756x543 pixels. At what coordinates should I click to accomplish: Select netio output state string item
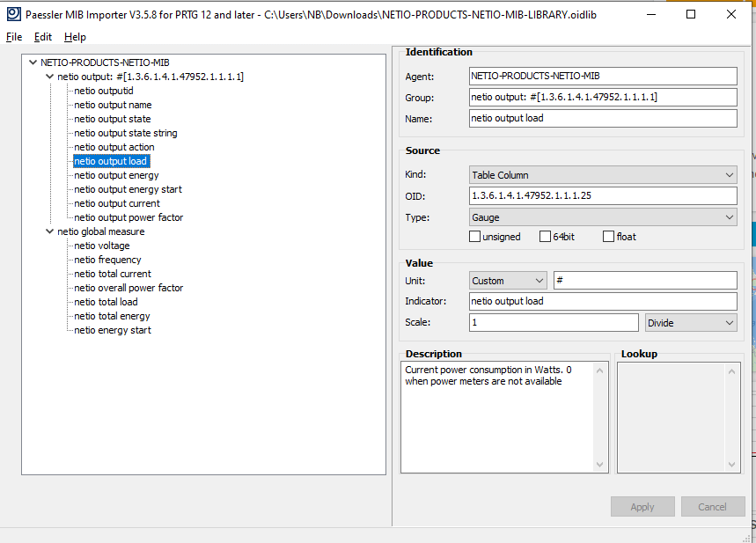[126, 133]
